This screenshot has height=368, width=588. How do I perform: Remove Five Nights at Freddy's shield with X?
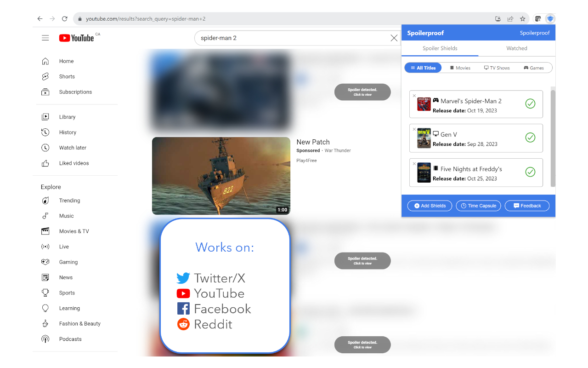point(414,164)
